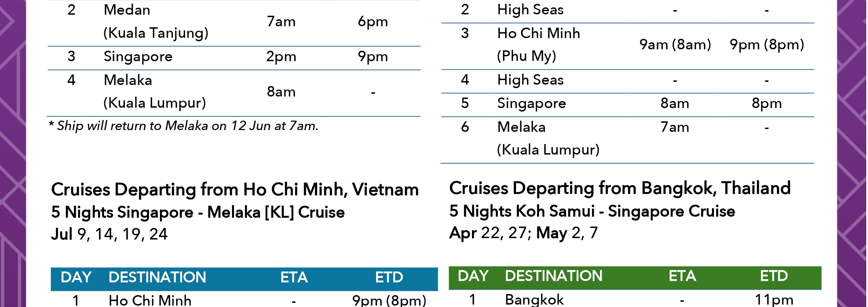Click the Jul 9, 14, 19, 24 dates
Screen dimensions: 868x307
pyautogui.click(x=109, y=234)
